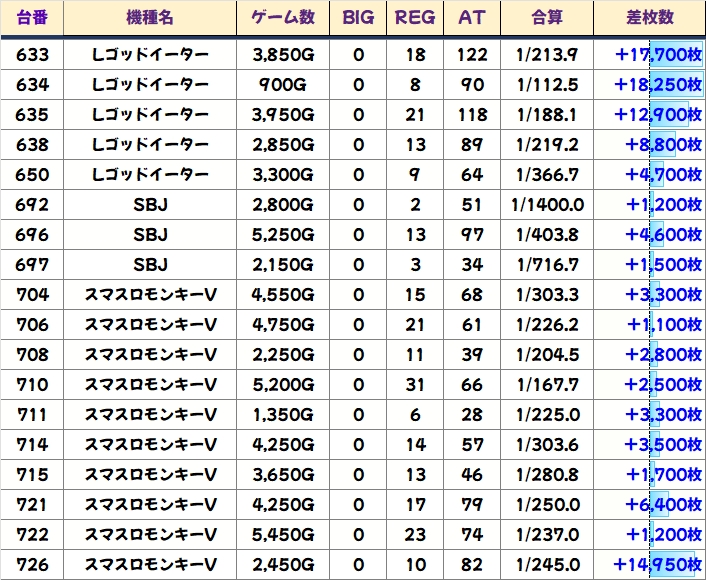The width and height of the screenshot is (706, 580).
Task: Click the REG count 23 cell
Action: [415, 535]
